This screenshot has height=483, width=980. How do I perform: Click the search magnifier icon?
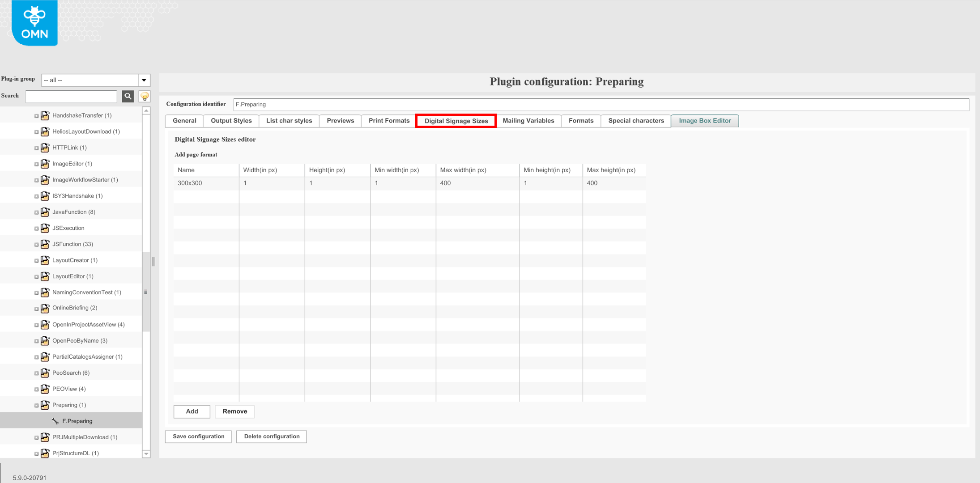(x=128, y=96)
